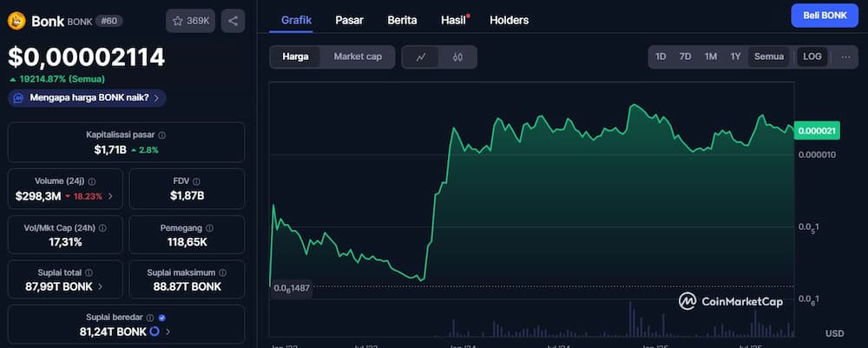868x348 pixels.
Task: Click the 81,24T BONK circulating supply value
Action: pos(114,332)
